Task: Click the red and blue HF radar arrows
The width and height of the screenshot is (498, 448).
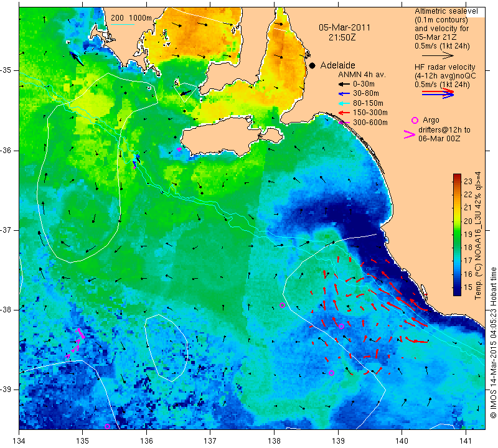Action: tap(438, 93)
